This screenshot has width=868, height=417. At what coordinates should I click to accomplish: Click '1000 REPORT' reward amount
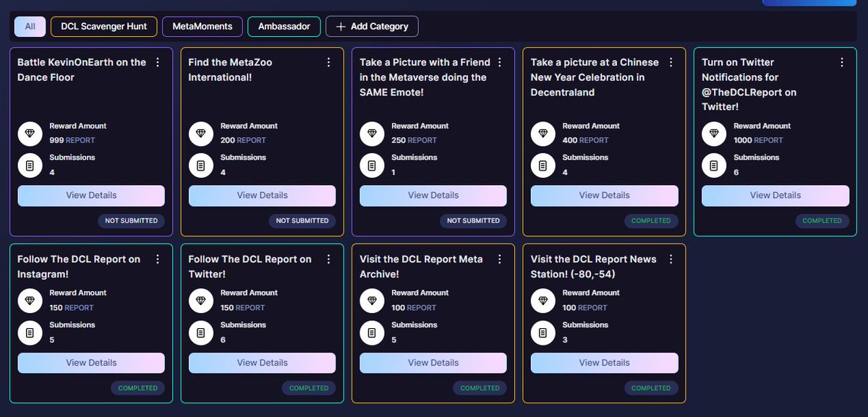point(758,140)
